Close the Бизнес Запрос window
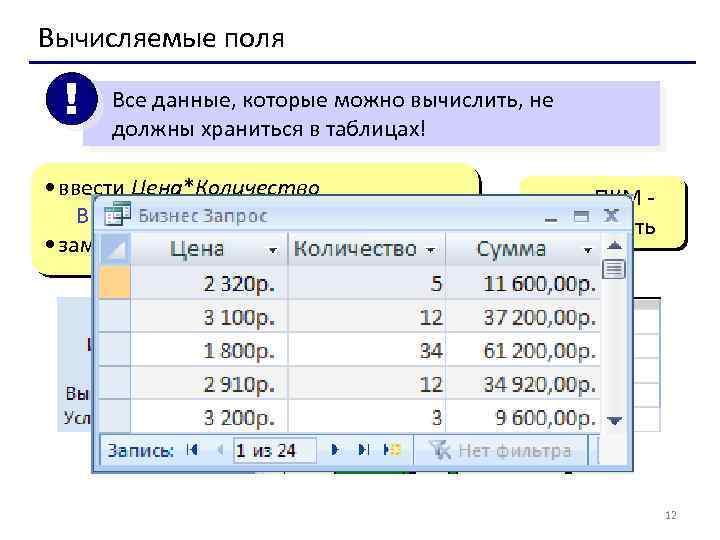The height and width of the screenshot is (540, 720). pyautogui.click(x=611, y=215)
